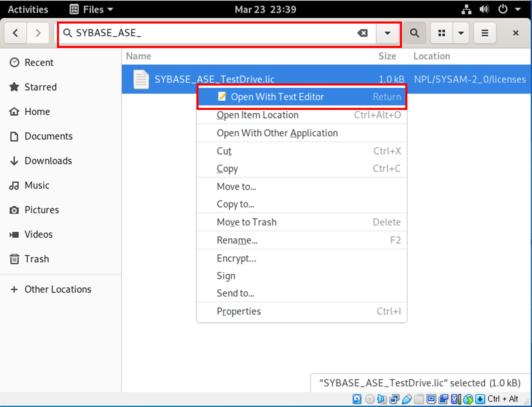Click the VirtualBox mouse integration status icon
Image resolution: width=532 pixels, height=407 pixels.
click(x=468, y=399)
